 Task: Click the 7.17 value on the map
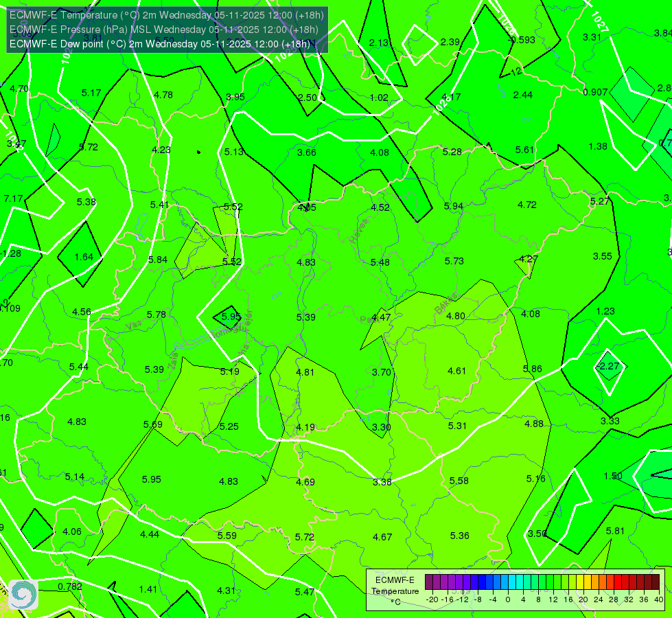(x=13, y=198)
